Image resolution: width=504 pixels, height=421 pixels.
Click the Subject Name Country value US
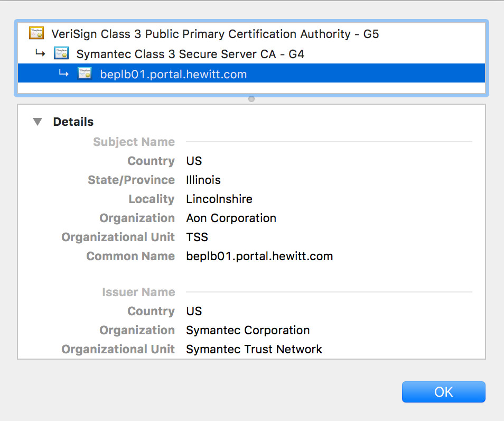[x=194, y=161]
